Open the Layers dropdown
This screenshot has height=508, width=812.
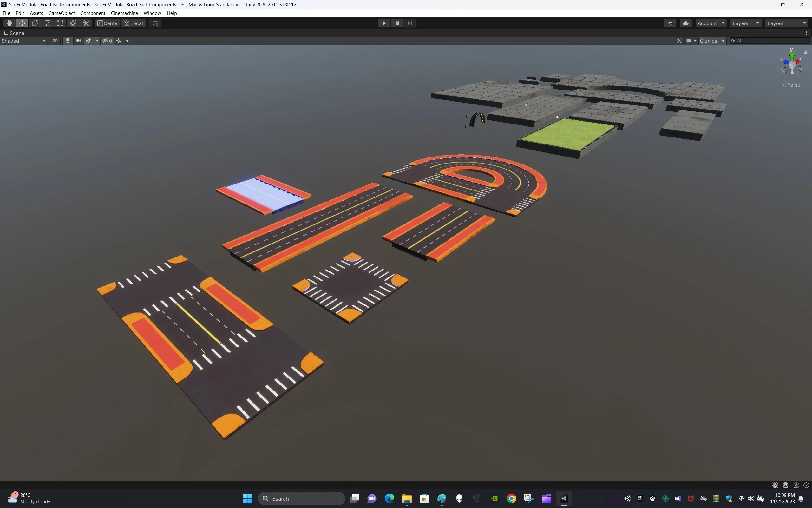(x=746, y=23)
